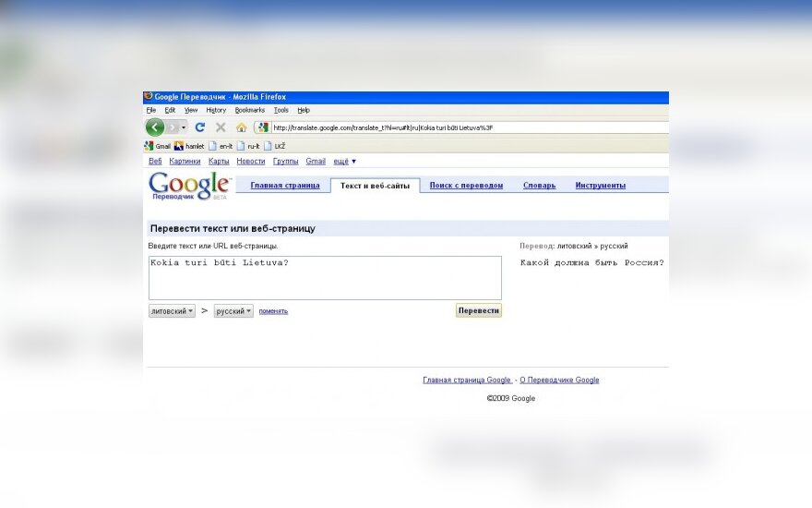The image size is (812, 508).
Task: Click the green Back navigation arrow
Action: pos(154,127)
